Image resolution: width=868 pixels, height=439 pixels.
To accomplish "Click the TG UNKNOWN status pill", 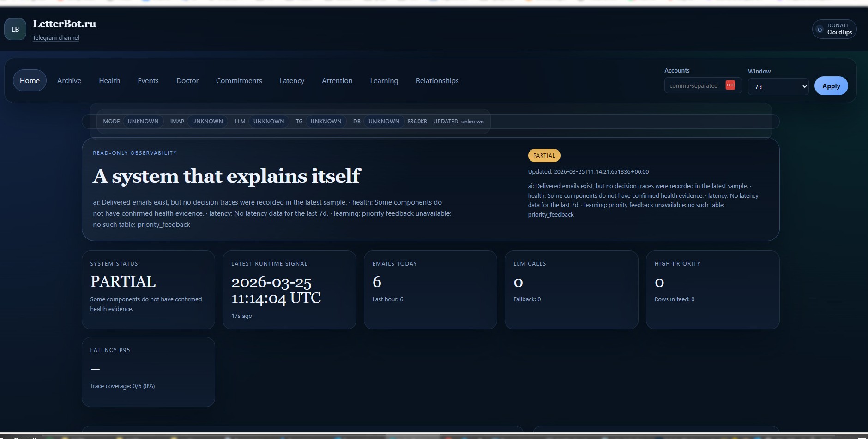I will click(x=326, y=121).
